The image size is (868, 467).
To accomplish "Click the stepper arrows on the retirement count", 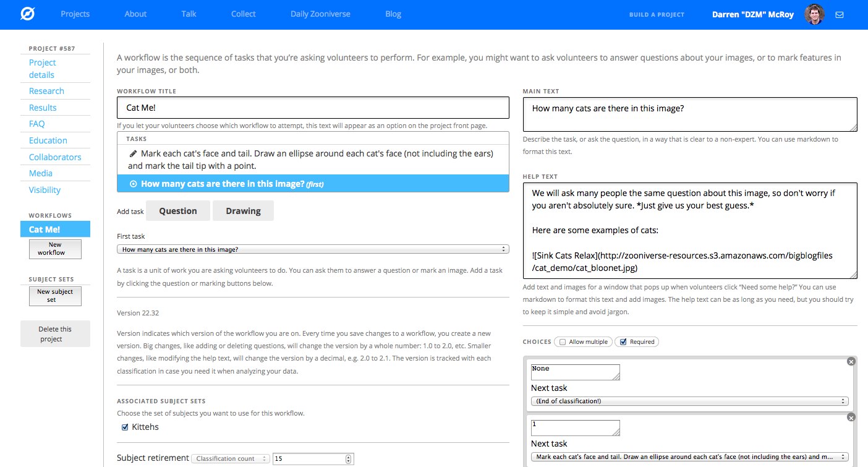I will pos(349,459).
